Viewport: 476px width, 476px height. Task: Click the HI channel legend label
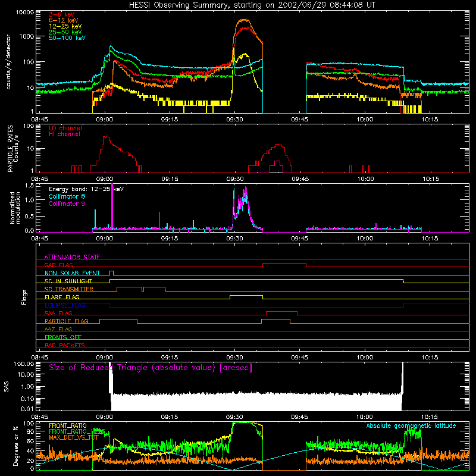point(65,134)
